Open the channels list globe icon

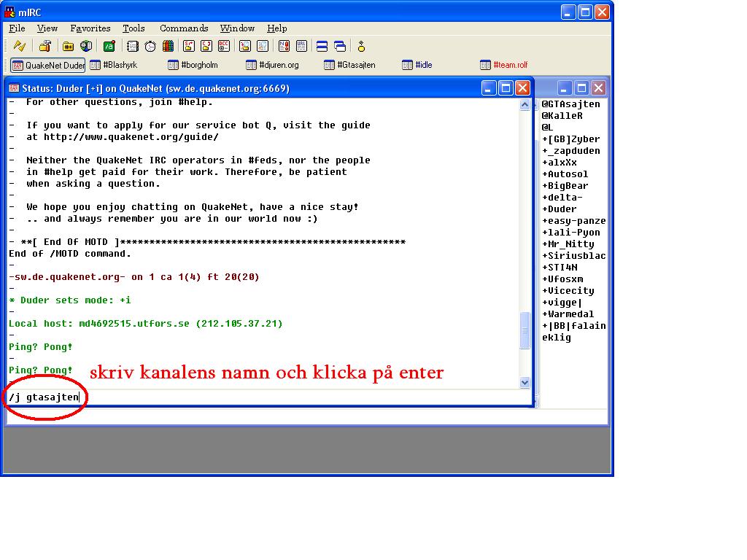click(86, 46)
